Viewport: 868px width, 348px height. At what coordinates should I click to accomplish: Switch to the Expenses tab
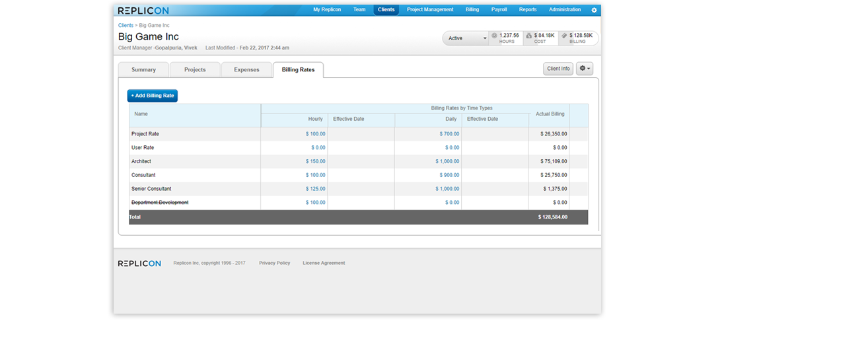(x=246, y=69)
